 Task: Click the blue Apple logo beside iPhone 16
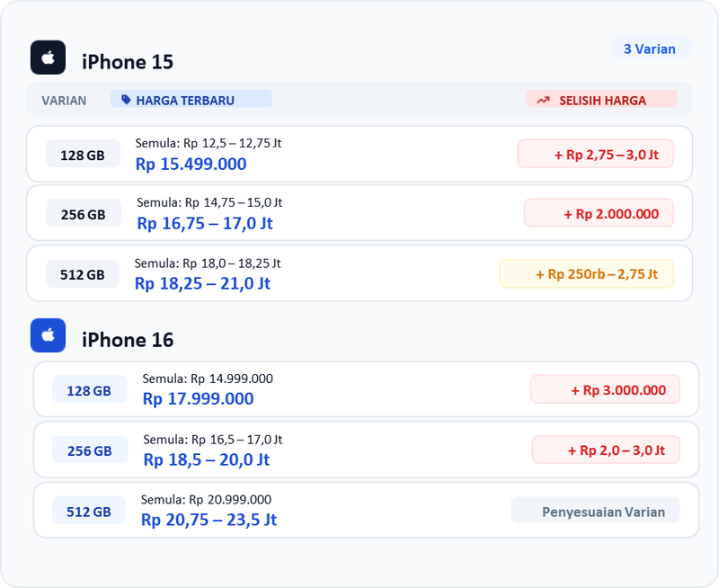[x=49, y=335]
